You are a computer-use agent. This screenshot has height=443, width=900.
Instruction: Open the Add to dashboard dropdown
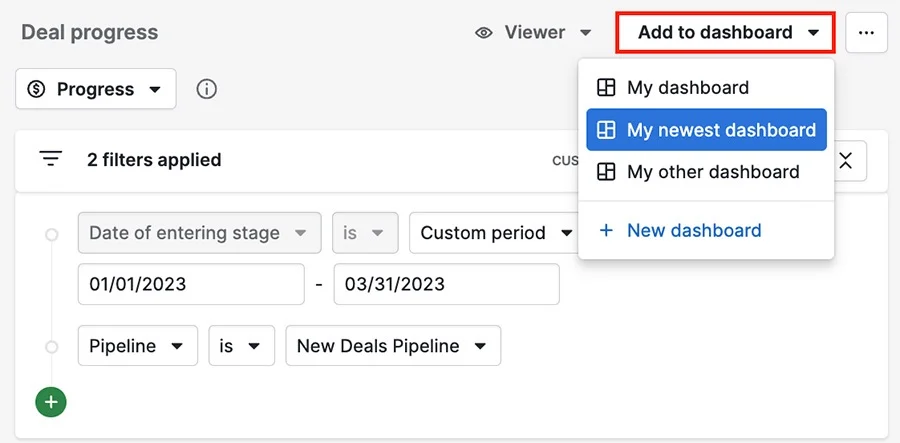pos(726,33)
